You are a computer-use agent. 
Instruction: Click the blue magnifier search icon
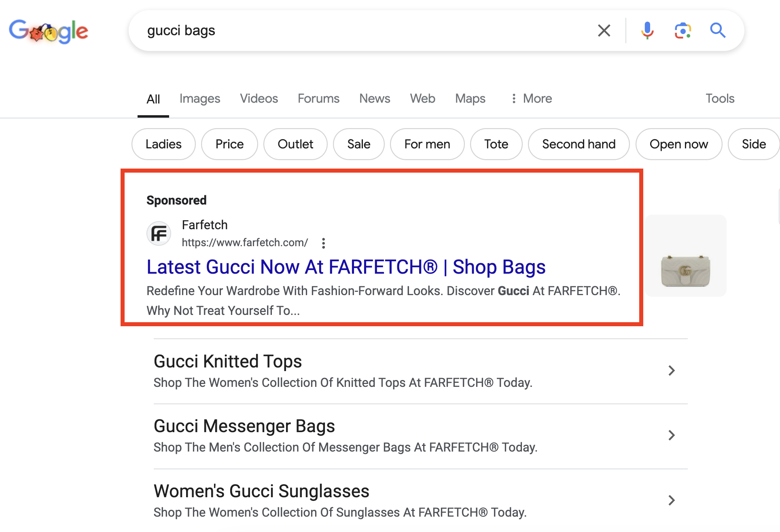(718, 30)
